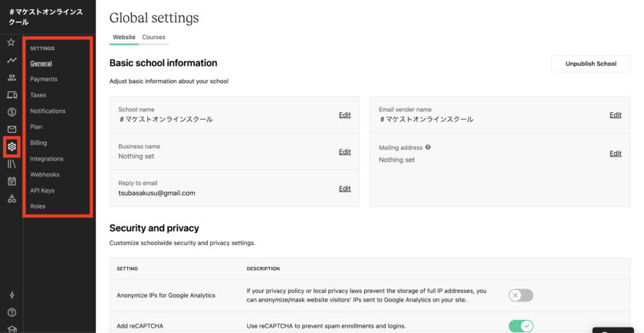
Task: Open the users people icon
Action: coord(11,77)
